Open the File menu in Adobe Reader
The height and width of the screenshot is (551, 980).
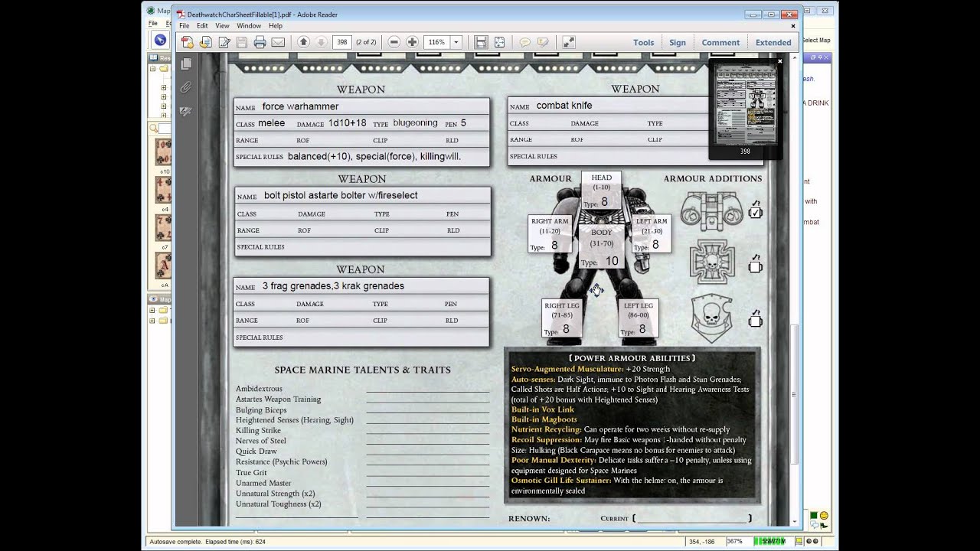(x=184, y=25)
